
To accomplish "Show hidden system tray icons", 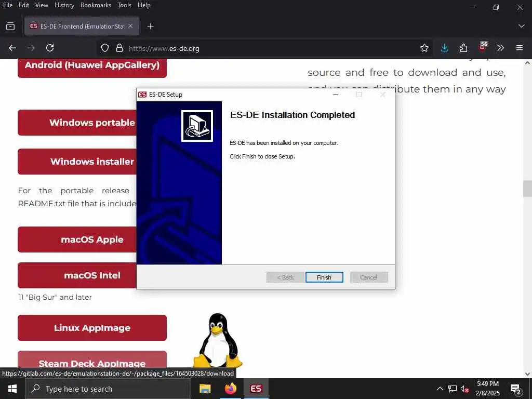I will coord(440,389).
